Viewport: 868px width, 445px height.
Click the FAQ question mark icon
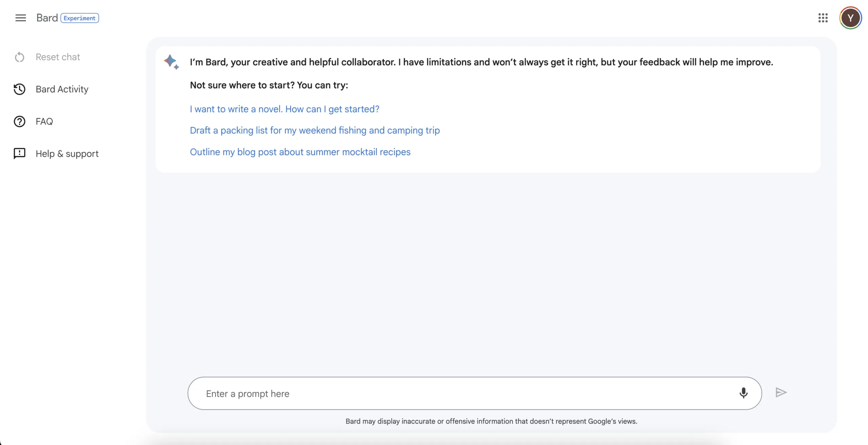tap(20, 121)
